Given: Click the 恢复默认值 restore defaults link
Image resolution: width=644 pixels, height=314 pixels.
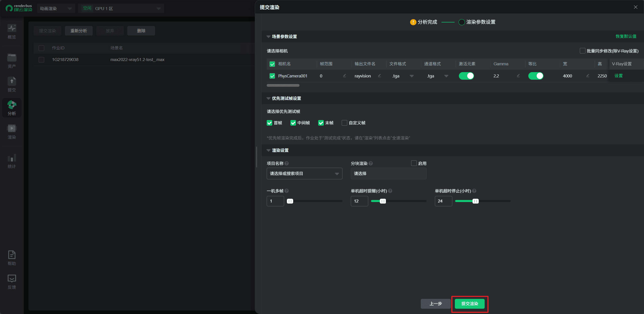Looking at the screenshot, I should click(626, 36).
